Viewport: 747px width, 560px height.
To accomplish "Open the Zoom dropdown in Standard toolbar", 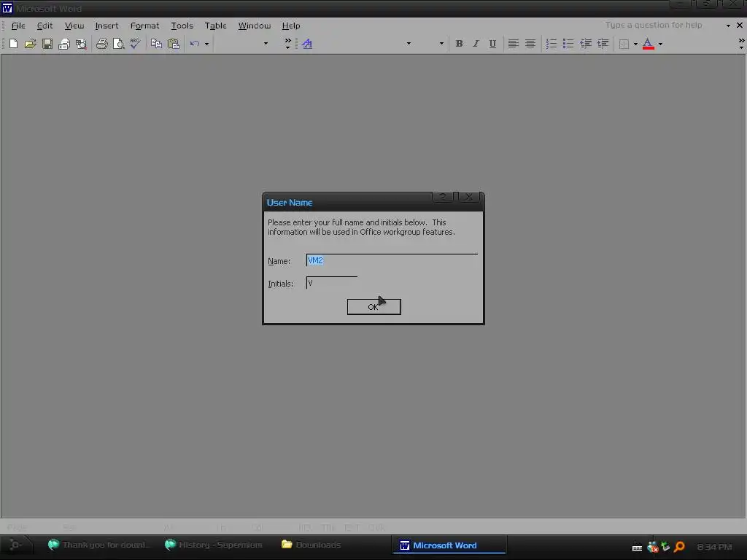I will 266,44.
